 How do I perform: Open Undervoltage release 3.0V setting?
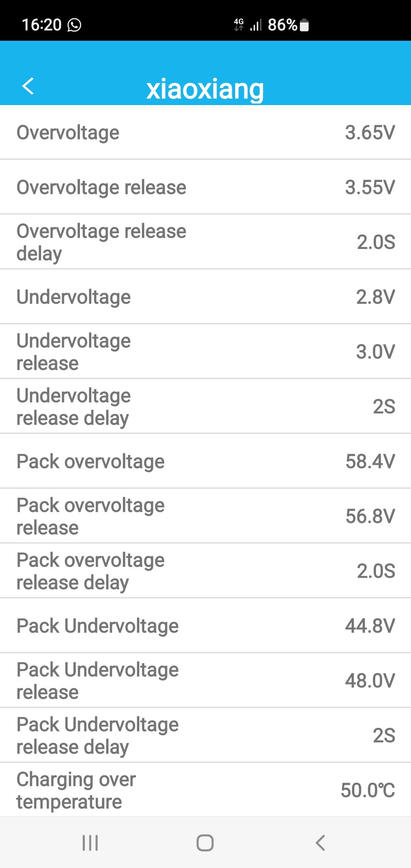pos(205,351)
